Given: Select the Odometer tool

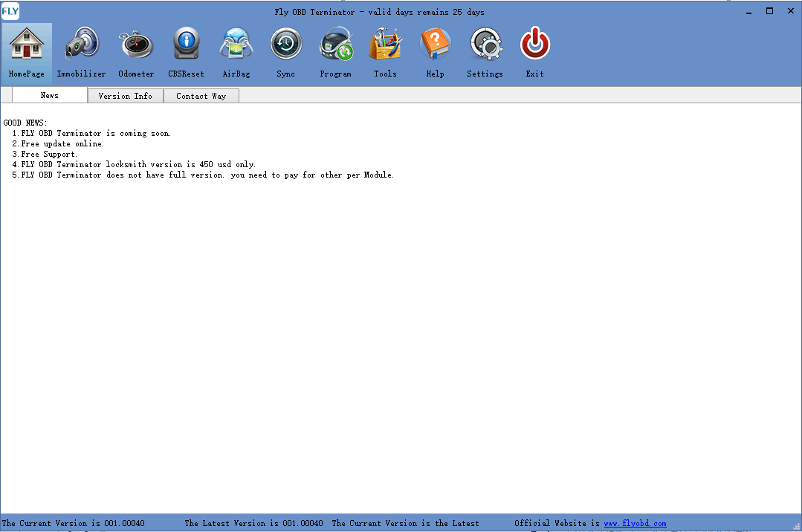Looking at the screenshot, I should point(136,52).
